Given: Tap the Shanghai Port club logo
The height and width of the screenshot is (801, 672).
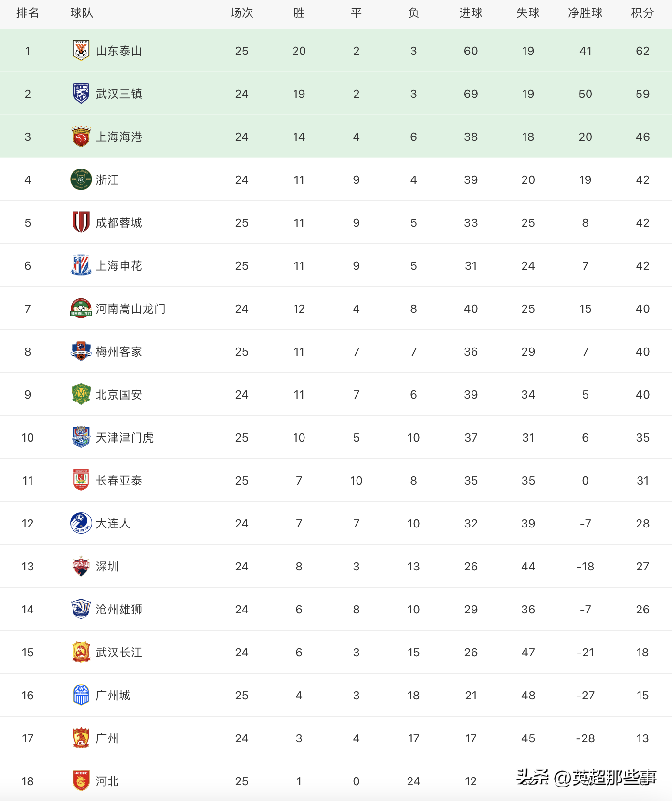Looking at the screenshot, I should pyautogui.click(x=81, y=137).
